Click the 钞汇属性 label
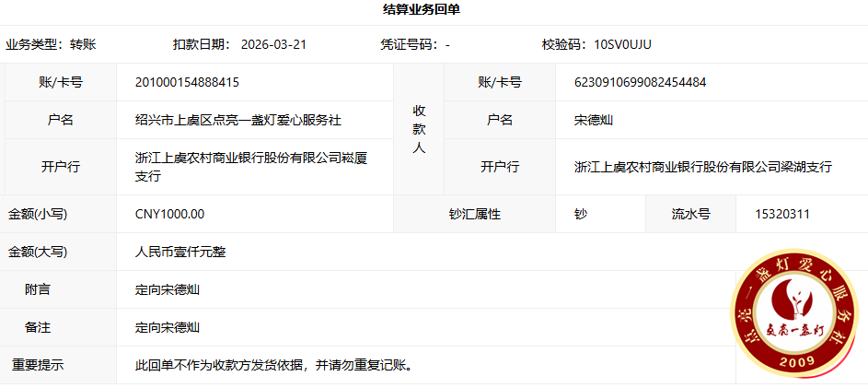Viewport: 868px width, 388px height. point(474,214)
